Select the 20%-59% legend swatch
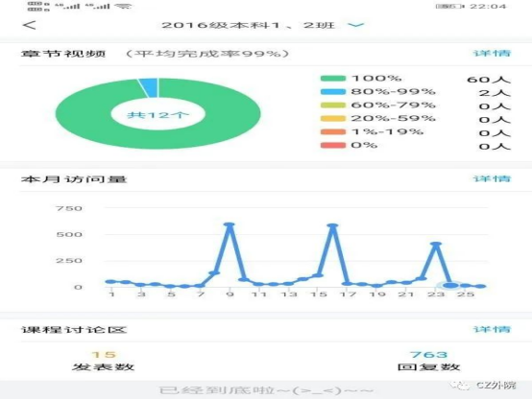Image resolution: width=532 pixels, height=399 pixels. 333,118
